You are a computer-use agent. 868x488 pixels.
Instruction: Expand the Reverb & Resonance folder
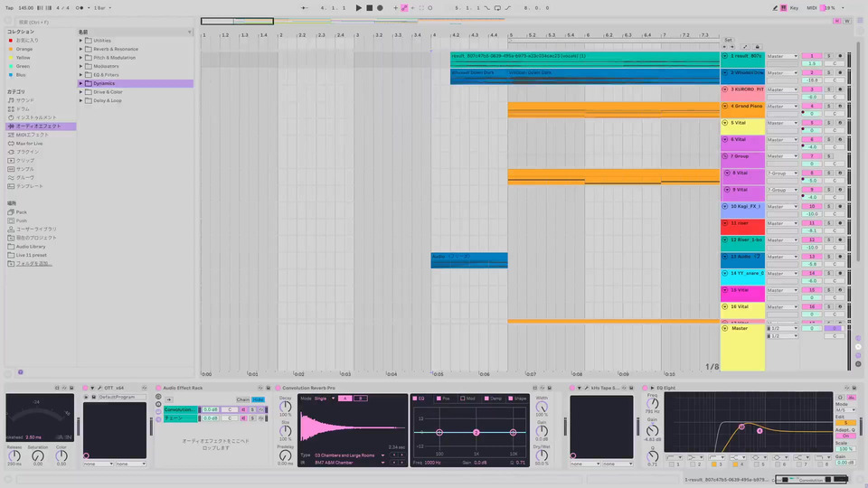click(80, 49)
